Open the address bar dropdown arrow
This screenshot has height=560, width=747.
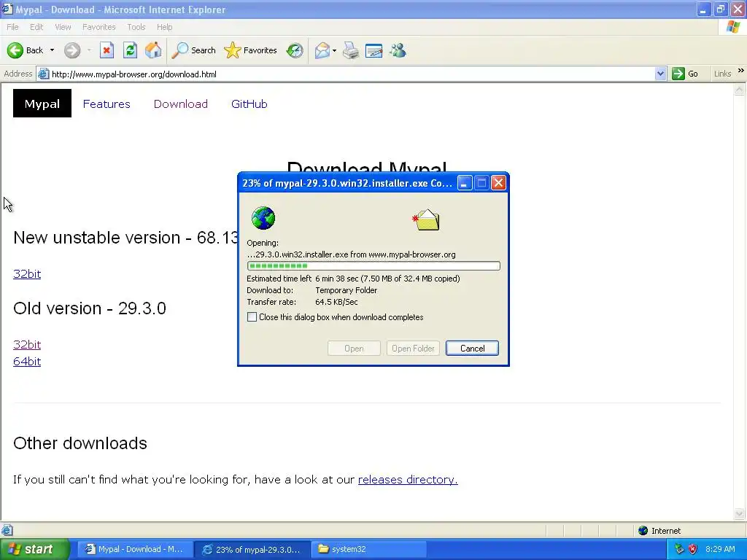point(660,74)
